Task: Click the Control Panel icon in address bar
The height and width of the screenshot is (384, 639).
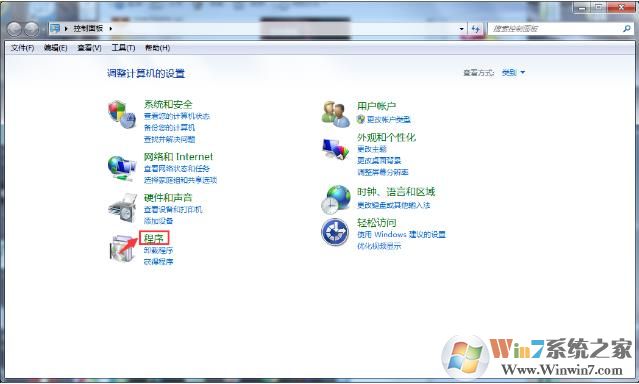Action: [55, 28]
